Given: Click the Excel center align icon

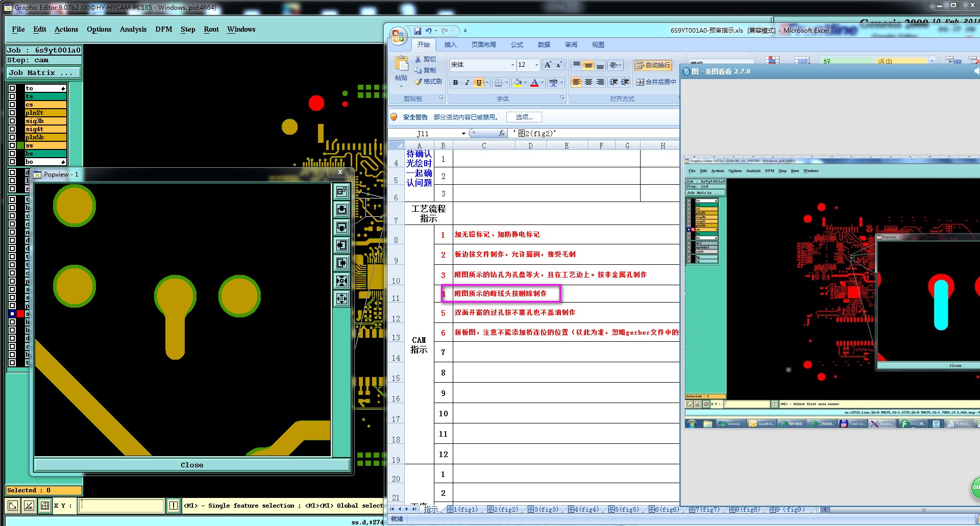Looking at the screenshot, I should pyautogui.click(x=588, y=82).
